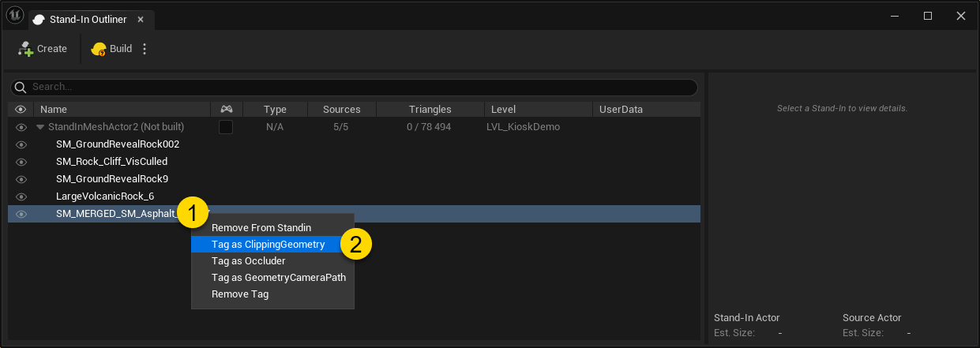Select the LargeVolcanicRock_6 row
This screenshot has width=980, height=348.
pos(354,196)
